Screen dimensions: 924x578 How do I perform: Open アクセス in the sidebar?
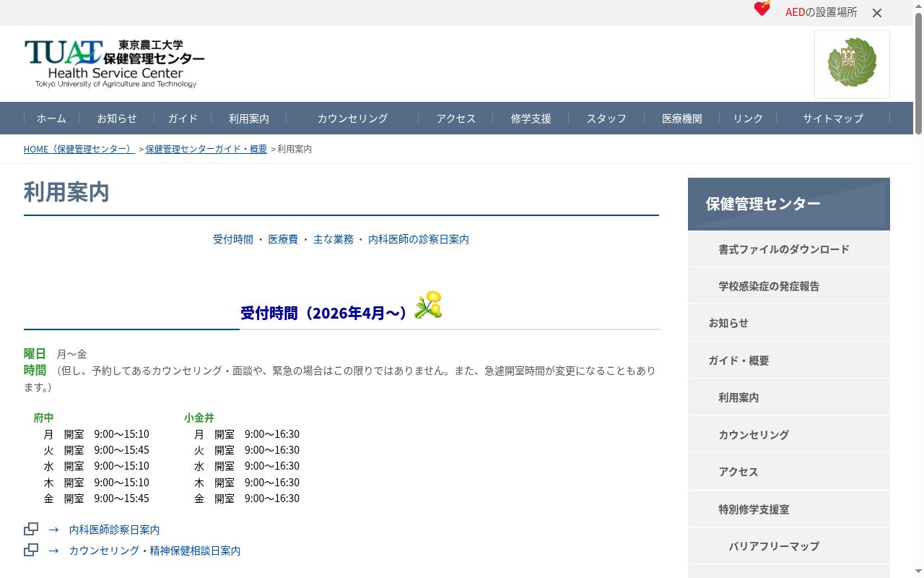click(x=789, y=472)
